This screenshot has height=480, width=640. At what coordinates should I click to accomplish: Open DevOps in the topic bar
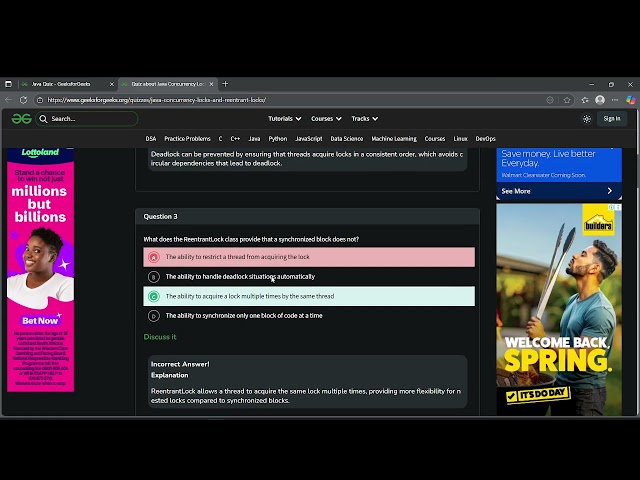coord(485,139)
